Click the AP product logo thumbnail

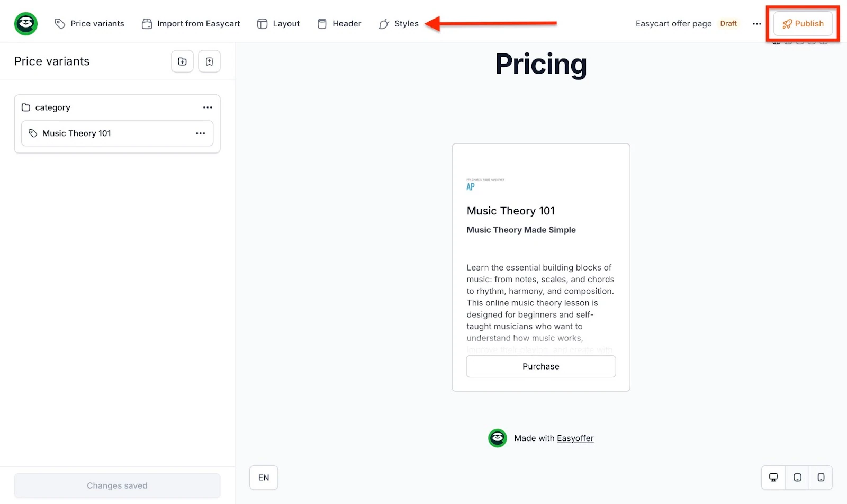pyautogui.click(x=485, y=185)
